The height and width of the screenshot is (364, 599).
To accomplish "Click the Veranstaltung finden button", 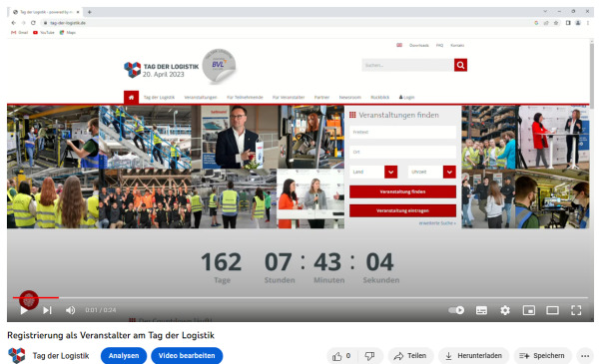I will click(x=402, y=191).
